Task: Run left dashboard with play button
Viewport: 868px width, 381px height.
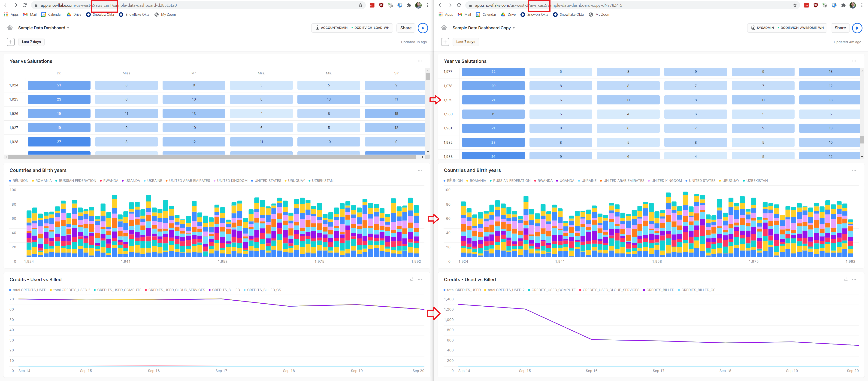Action: point(423,28)
